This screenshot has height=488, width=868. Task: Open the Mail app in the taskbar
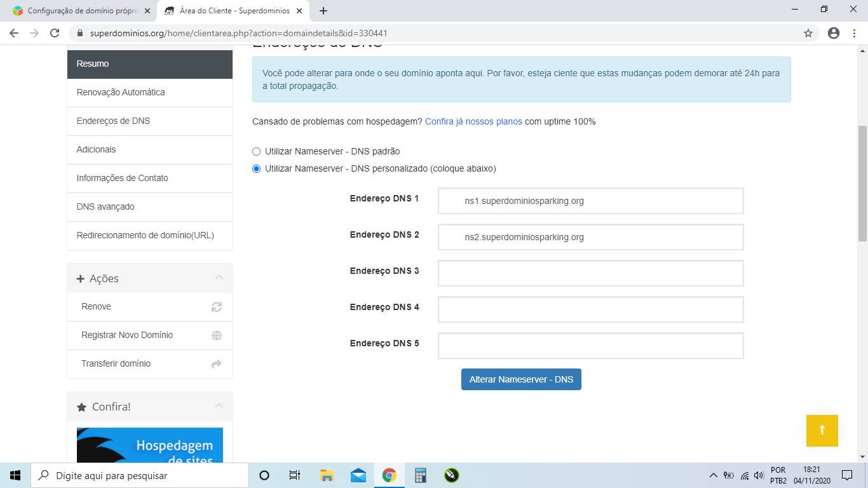point(358,475)
